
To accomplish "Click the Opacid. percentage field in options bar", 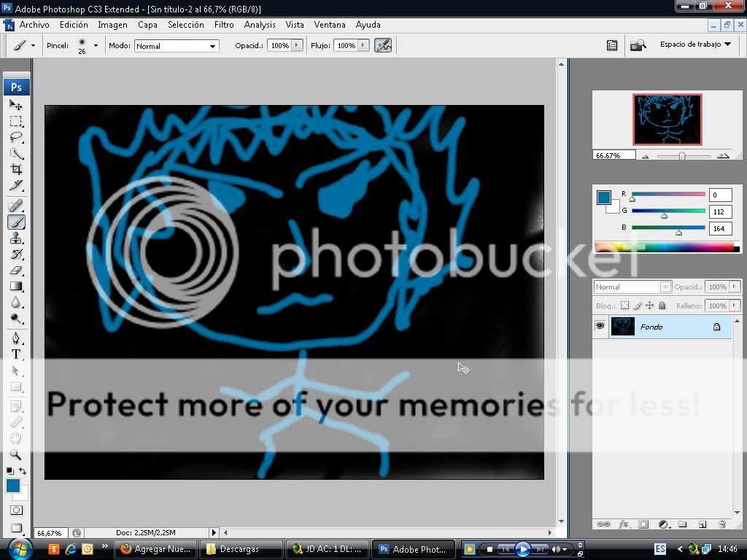I will (280, 46).
